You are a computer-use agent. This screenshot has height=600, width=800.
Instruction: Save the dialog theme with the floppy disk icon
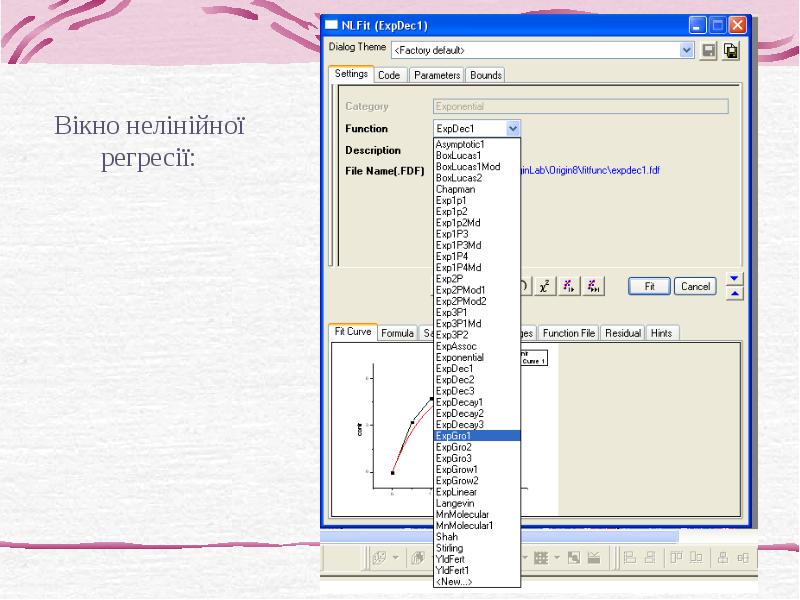click(x=709, y=49)
